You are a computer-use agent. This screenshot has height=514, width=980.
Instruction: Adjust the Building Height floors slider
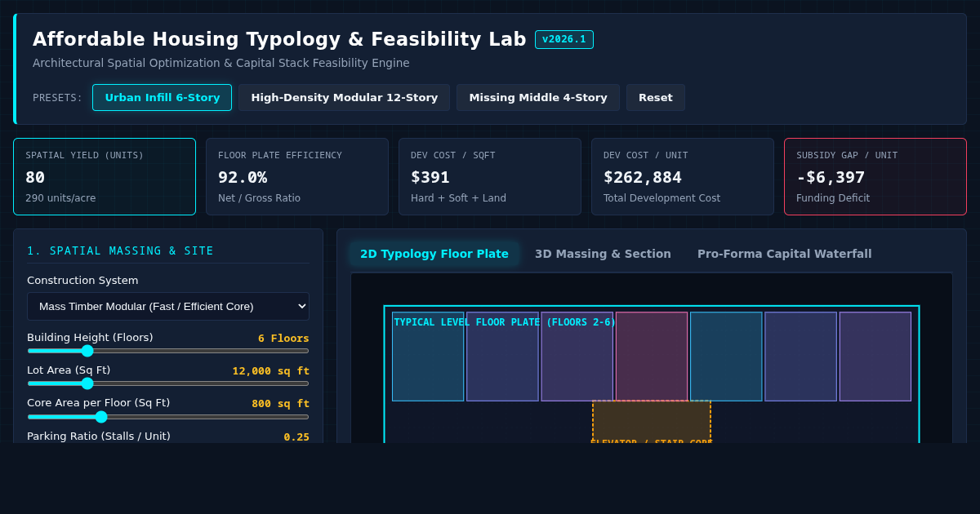pyautogui.click(x=168, y=351)
